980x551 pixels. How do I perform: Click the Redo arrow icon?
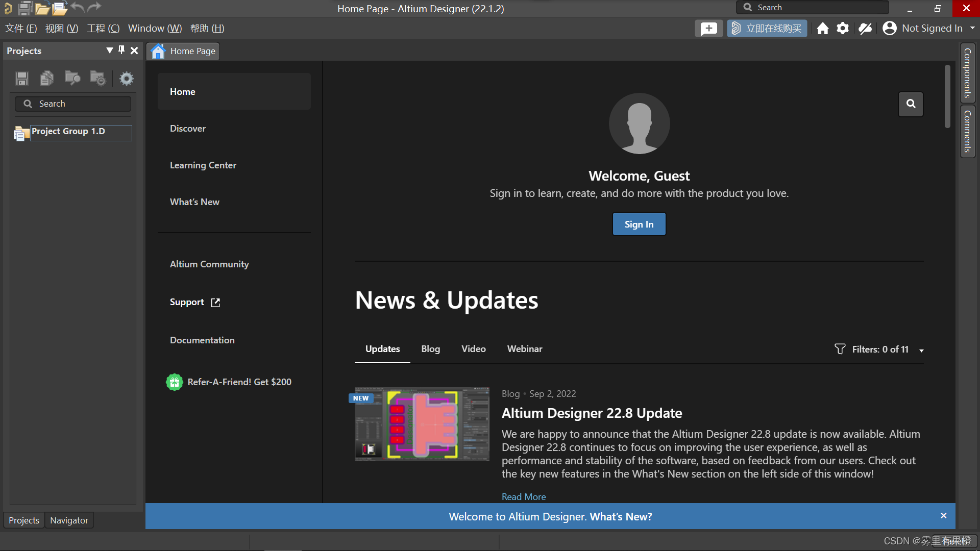tap(94, 7)
